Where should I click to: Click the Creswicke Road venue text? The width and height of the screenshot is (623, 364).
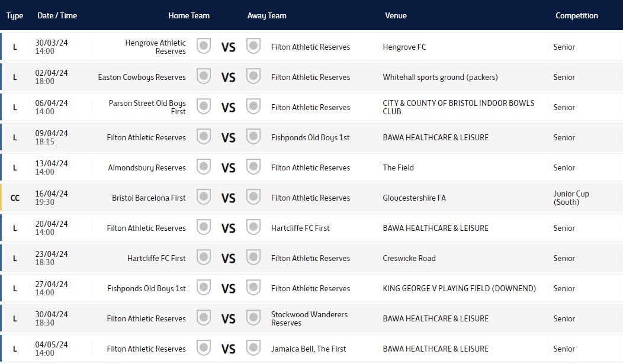[x=409, y=258]
